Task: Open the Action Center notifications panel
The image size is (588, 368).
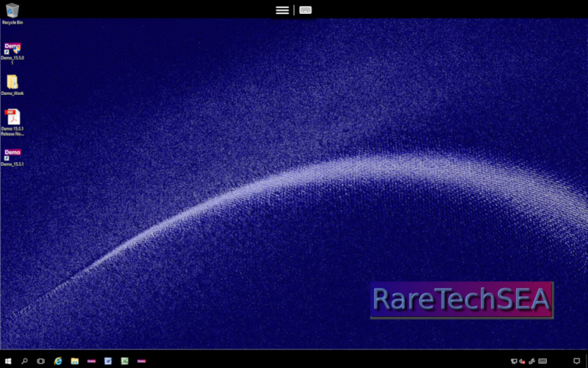Action: pyautogui.click(x=576, y=361)
